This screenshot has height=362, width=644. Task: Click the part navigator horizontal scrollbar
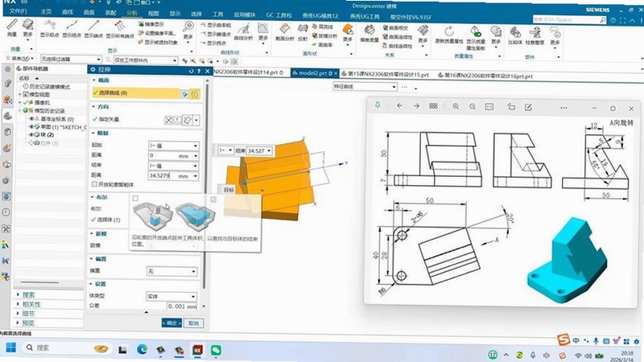pos(39,282)
